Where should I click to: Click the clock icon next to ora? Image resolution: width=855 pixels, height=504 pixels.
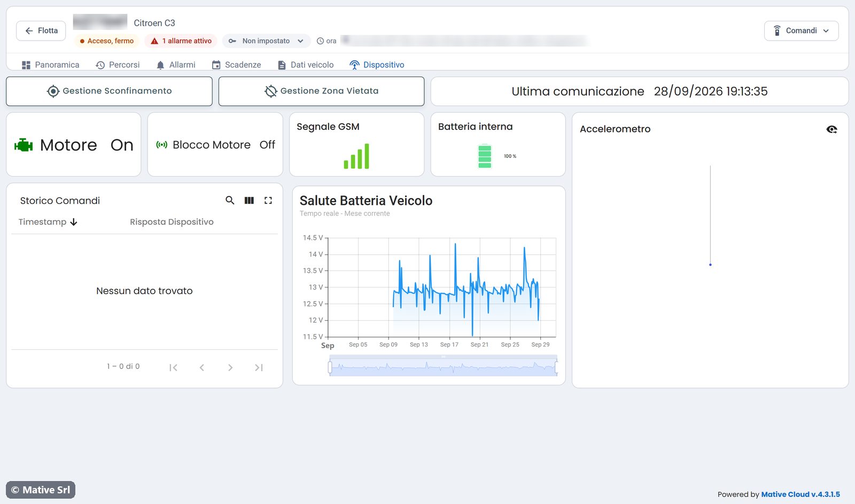pos(321,41)
